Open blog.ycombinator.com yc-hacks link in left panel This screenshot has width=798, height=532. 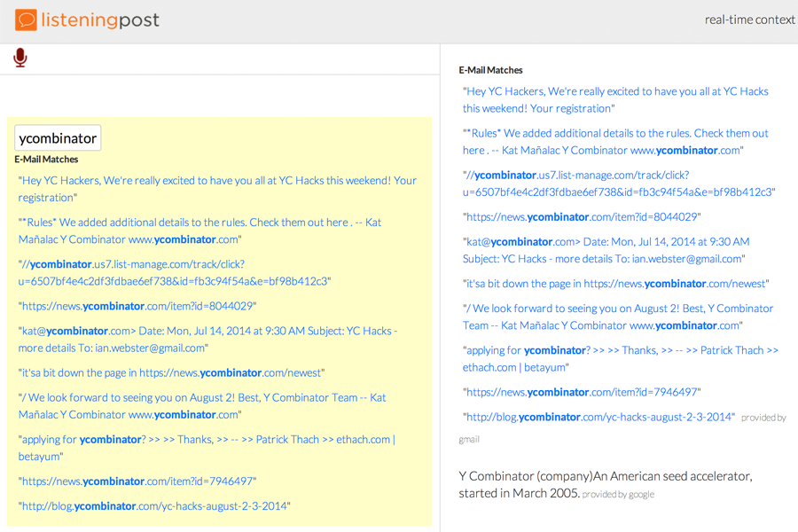154,506
